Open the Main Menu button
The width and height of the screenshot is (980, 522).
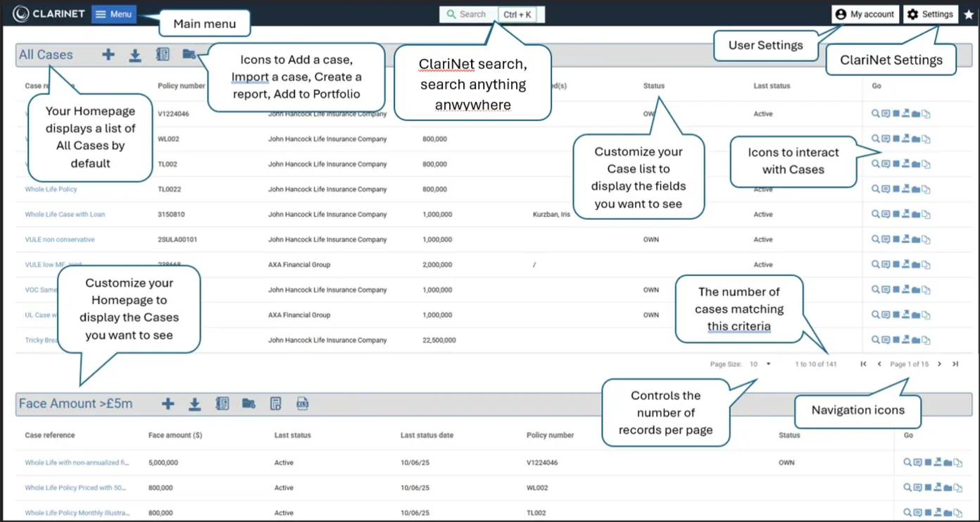[x=113, y=14]
